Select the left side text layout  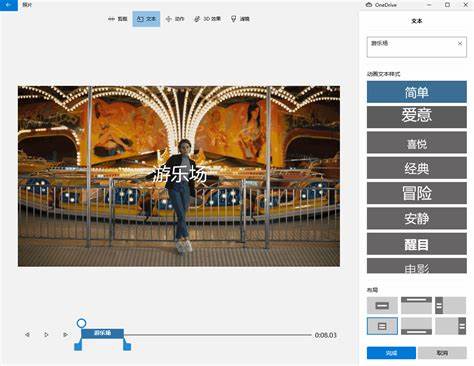[450, 305]
